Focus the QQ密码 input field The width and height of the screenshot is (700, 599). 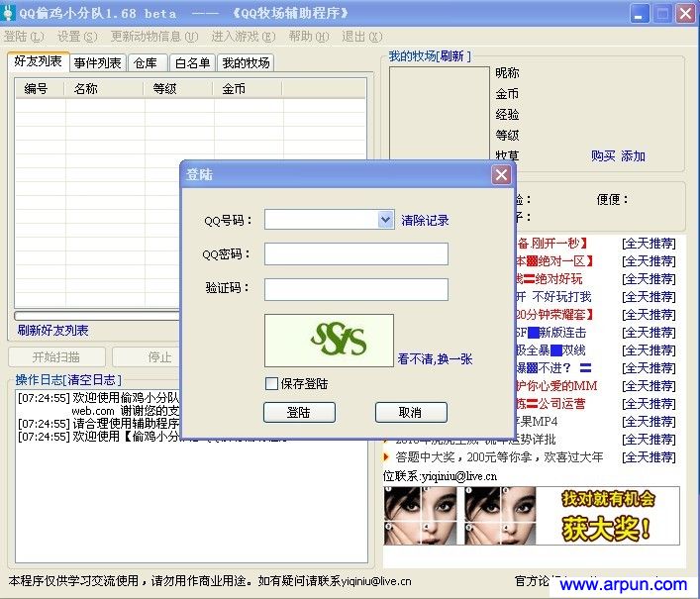pos(356,254)
